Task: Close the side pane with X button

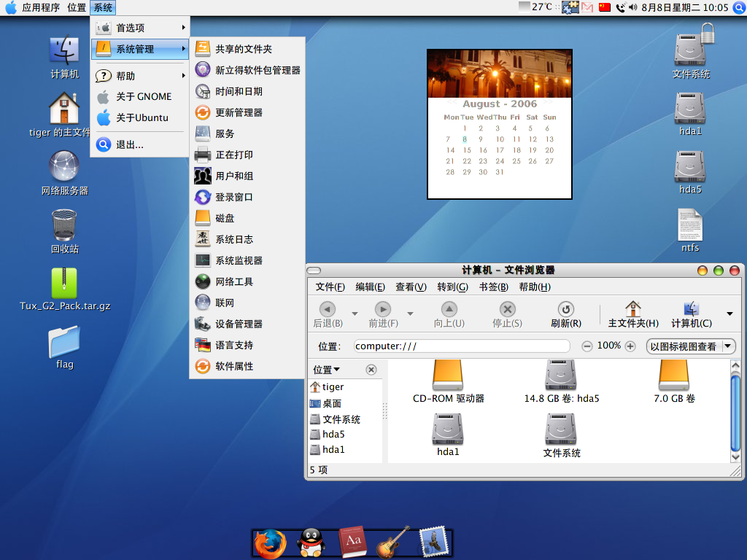Action: [x=371, y=370]
